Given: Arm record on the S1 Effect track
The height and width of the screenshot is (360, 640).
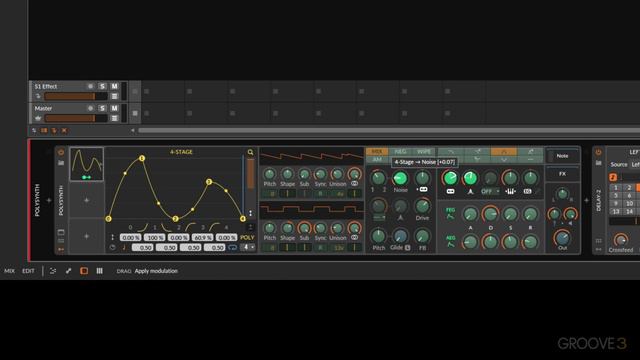Looking at the screenshot, I should click(x=90, y=86).
